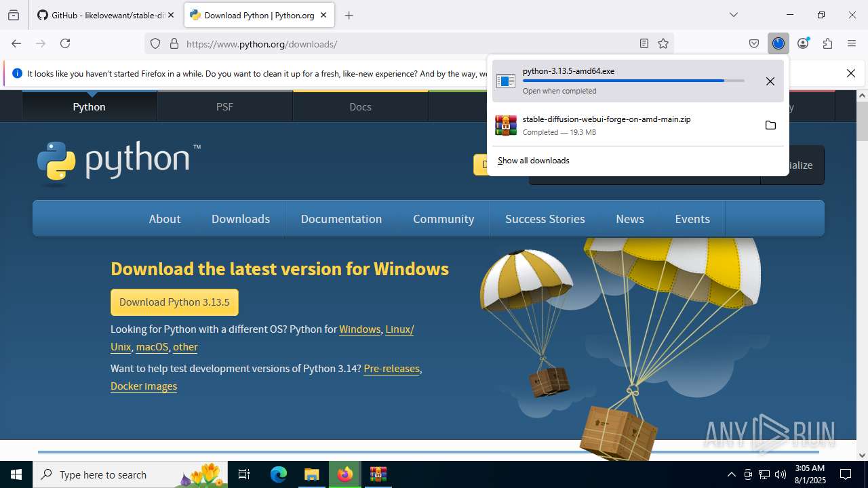Open the Windows Start menu

tap(16, 474)
